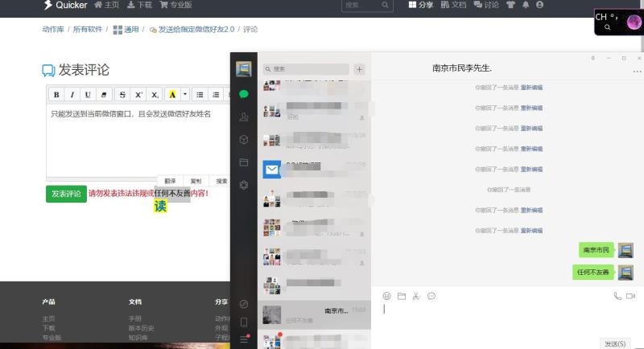Follow the 所有软件 breadcrumb link
This screenshot has width=644, height=349.
coord(88,29)
